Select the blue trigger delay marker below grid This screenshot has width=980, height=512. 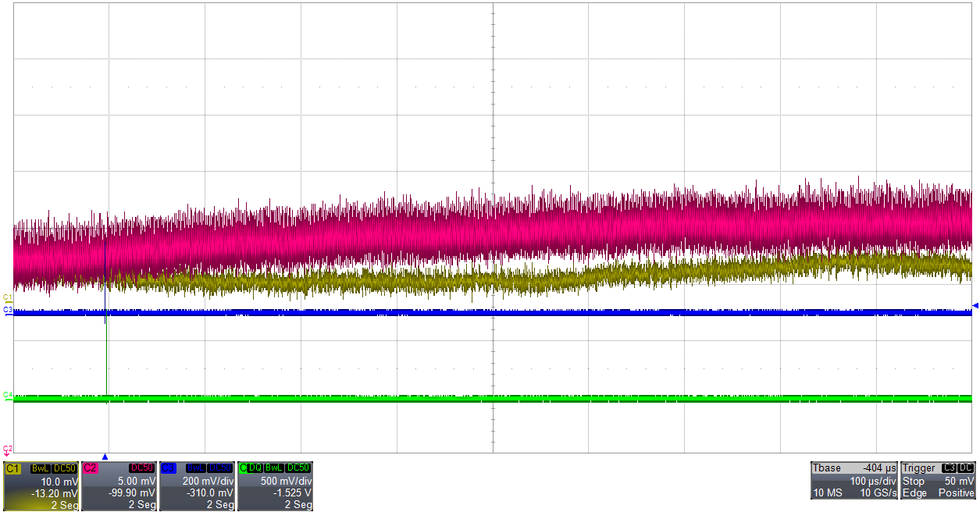tap(105, 457)
